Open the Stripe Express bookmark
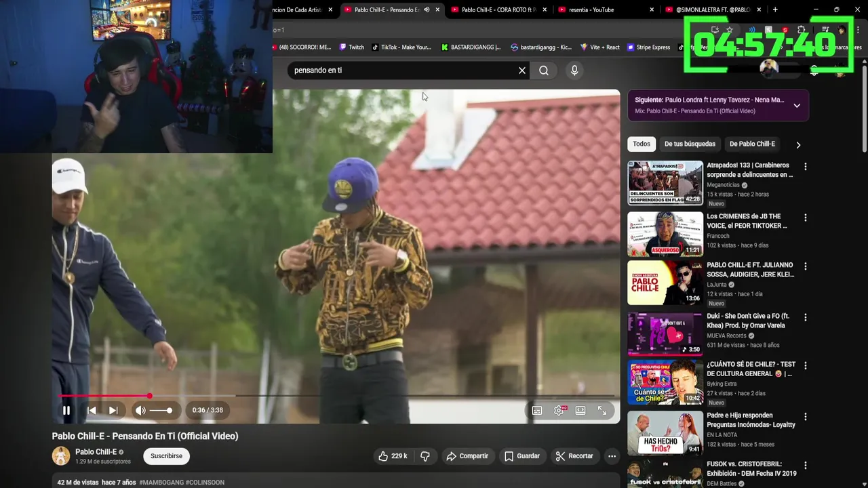This screenshot has height=488, width=868. pyautogui.click(x=649, y=47)
